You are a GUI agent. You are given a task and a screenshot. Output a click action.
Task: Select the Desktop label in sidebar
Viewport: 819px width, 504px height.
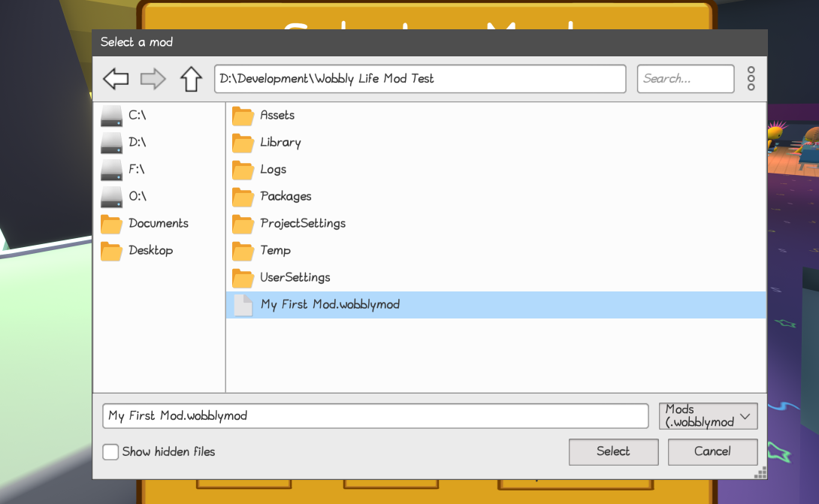tap(150, 251)
